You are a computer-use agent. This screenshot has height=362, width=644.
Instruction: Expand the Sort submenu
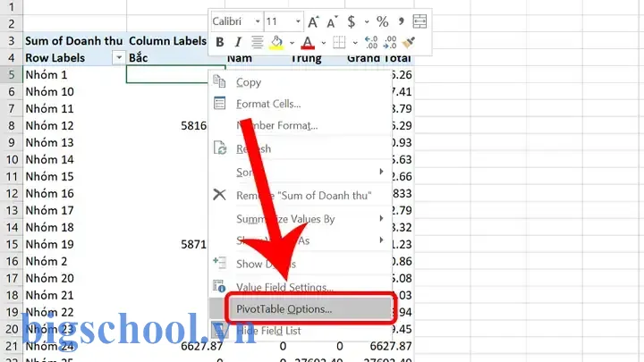point(300,172)
